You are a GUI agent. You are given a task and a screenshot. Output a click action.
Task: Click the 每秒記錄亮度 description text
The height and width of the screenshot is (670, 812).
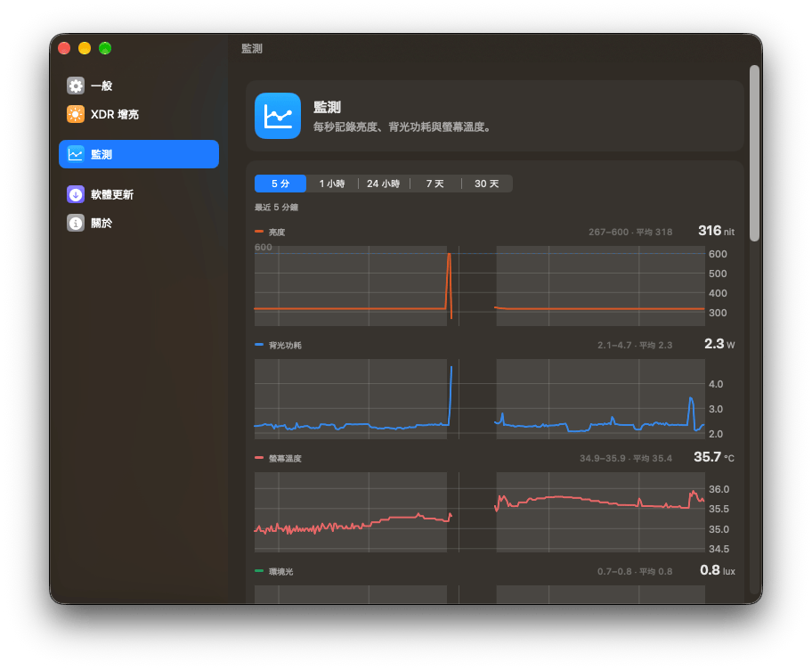point(402,127)
